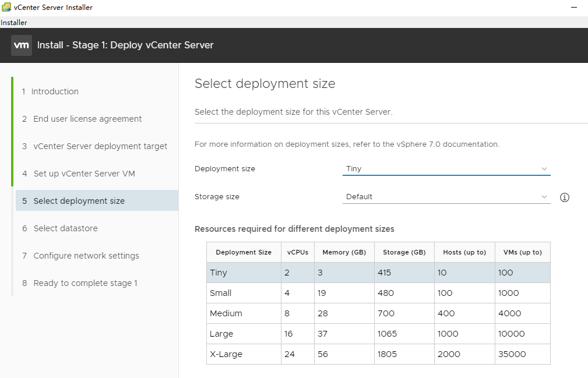Open the Storage size dropdown showing Default
The image size is (588, 378).
pos(446,197)
